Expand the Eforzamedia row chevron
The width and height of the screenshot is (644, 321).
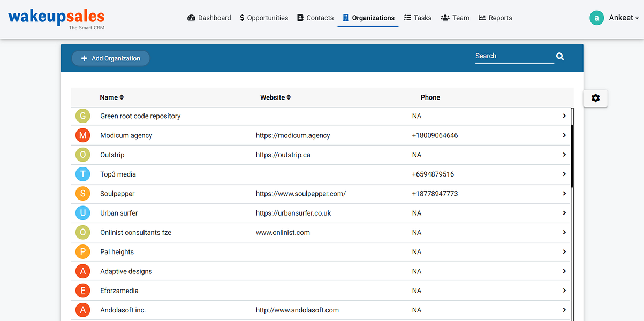[564, 291]
